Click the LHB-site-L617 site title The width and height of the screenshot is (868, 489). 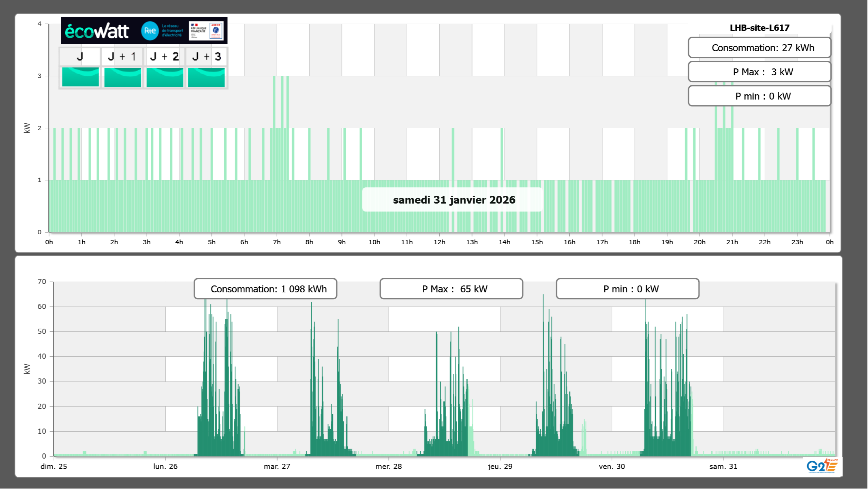click(x=759, y=28)
